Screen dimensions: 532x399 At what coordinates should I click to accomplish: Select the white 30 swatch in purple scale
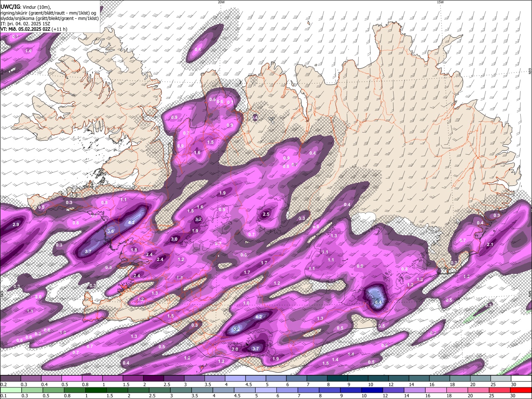(521, 379)
